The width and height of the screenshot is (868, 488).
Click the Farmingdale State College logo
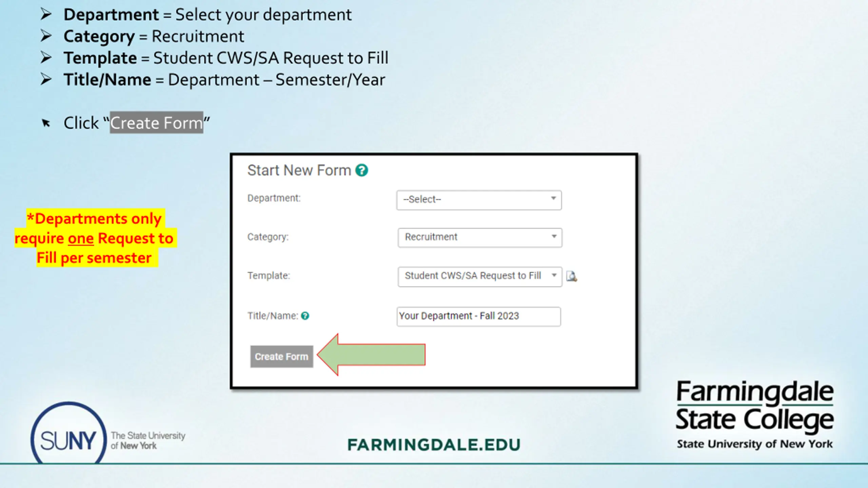[755, 414]
